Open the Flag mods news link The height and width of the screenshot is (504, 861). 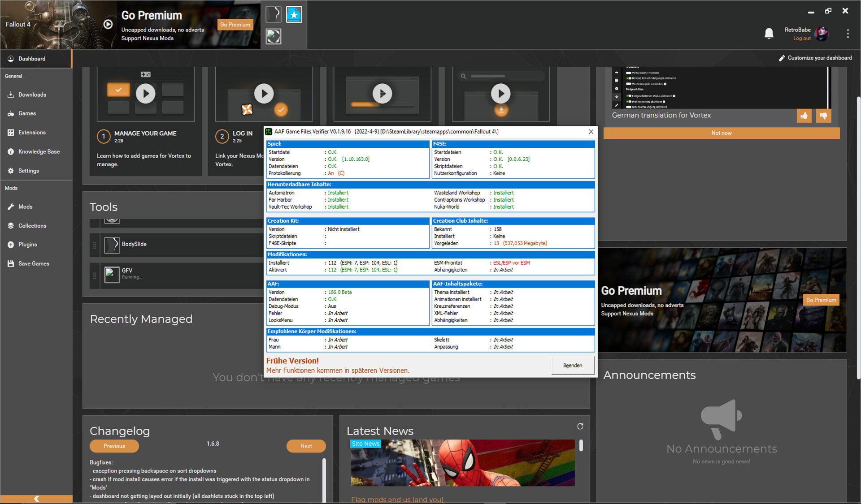click(397, 499)
